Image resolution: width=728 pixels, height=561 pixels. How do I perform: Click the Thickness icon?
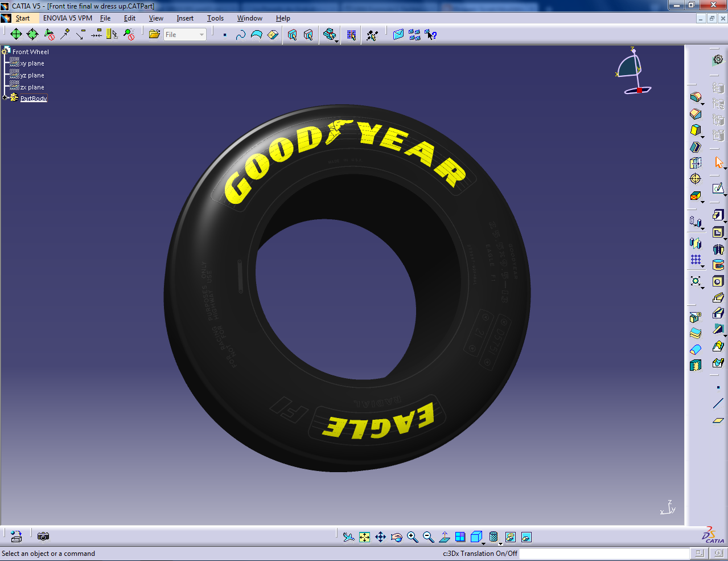pyautogui.click(x=696, y=163)
